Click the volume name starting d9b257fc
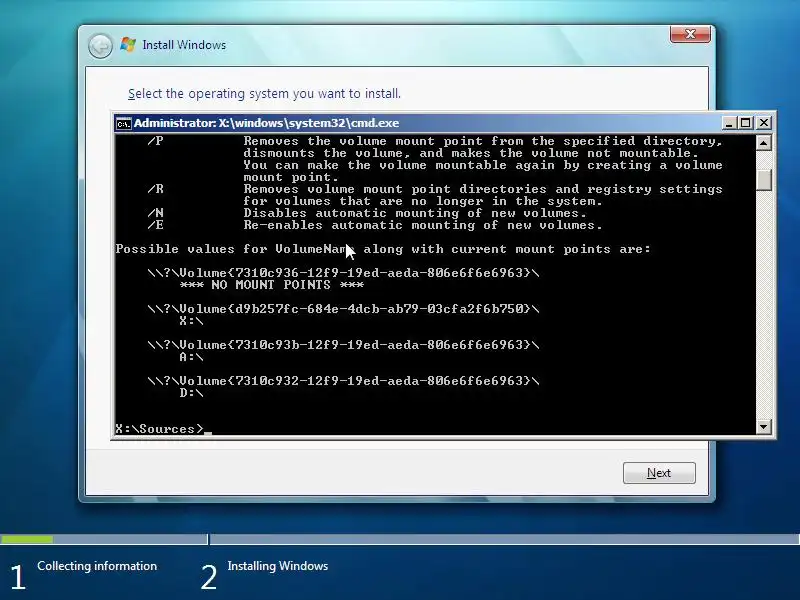This screenshot has height=600, width=800. point(343,309)
